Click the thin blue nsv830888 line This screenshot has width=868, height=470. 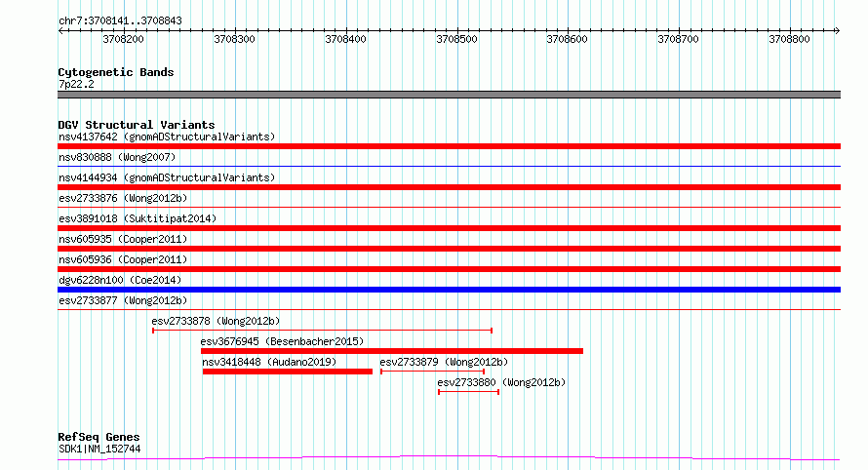[449, 166]
